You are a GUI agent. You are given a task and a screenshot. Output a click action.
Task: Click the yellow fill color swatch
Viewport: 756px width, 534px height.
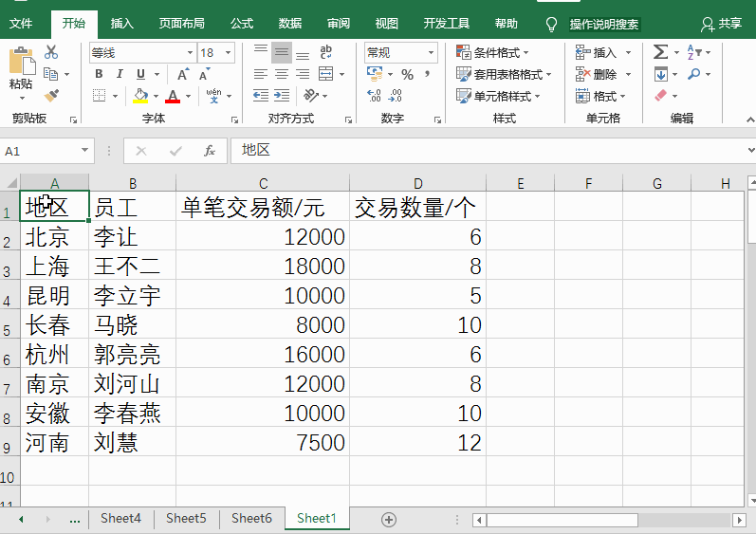pyautogui.click(x=140, y=96)
